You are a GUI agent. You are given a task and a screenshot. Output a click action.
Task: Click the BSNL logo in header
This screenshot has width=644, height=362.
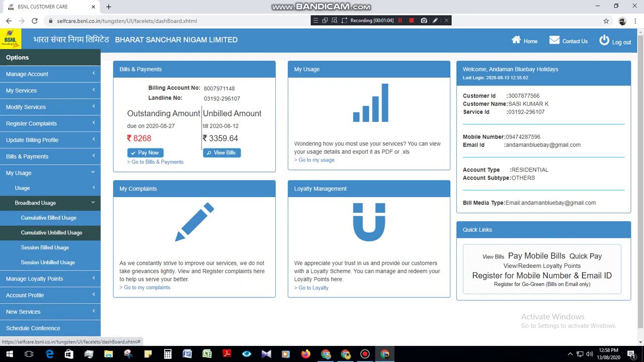click(x=11, y=39)
